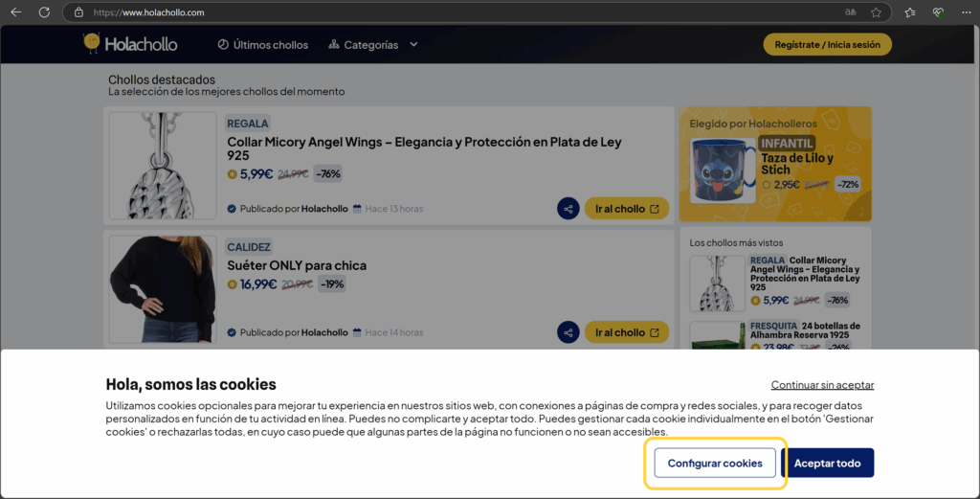Accept all cookies with Aceptar todo
Screen dimensions: 980x499
click(x=828, y=464)
